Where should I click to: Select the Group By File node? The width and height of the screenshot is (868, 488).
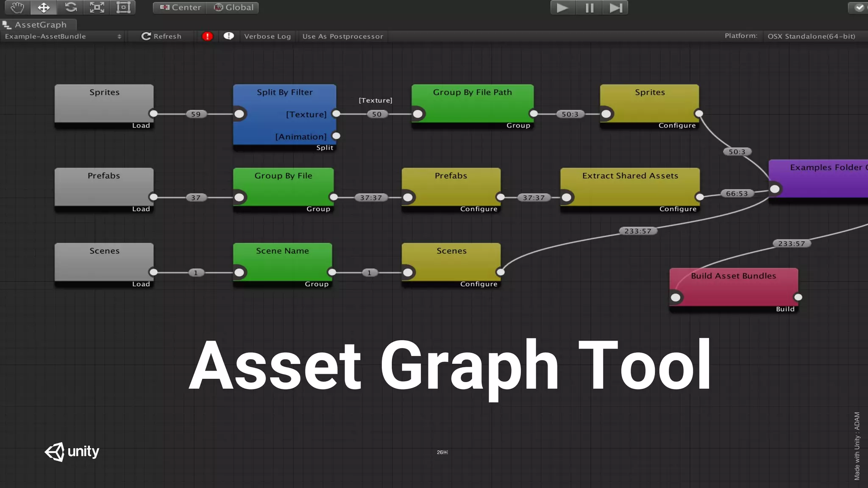[x=283, y=190]
